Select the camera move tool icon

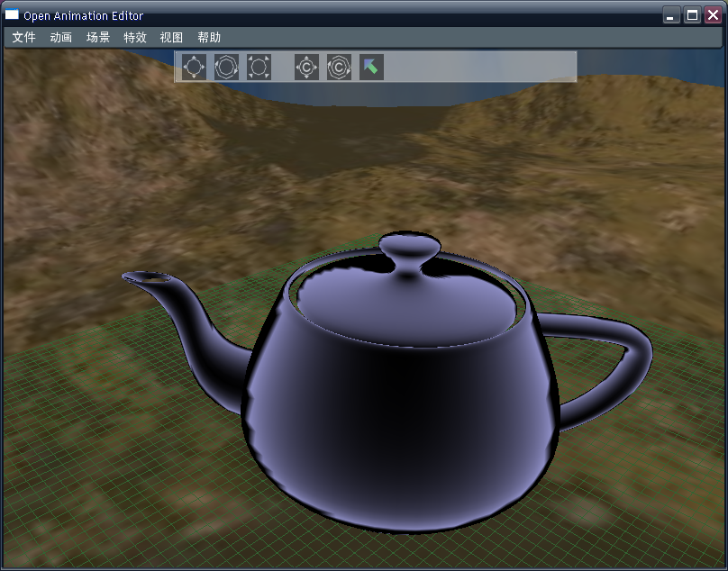(x=307, y=67)
